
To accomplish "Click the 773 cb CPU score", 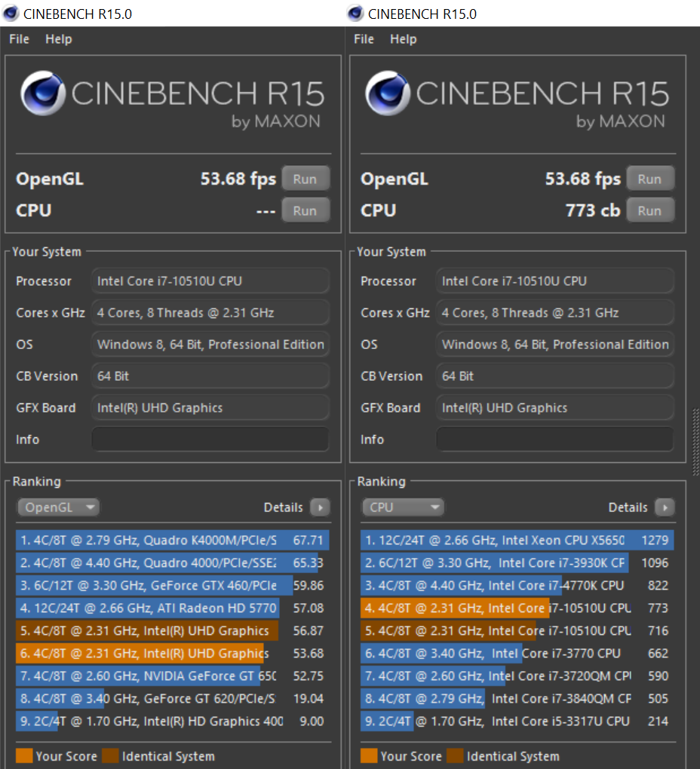I will coord(593,210).
